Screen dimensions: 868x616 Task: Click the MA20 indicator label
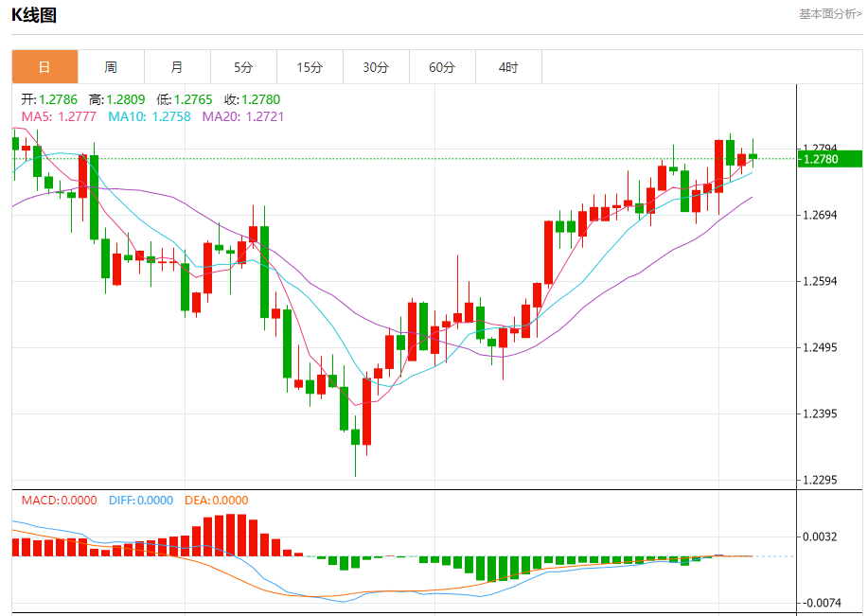243,116
